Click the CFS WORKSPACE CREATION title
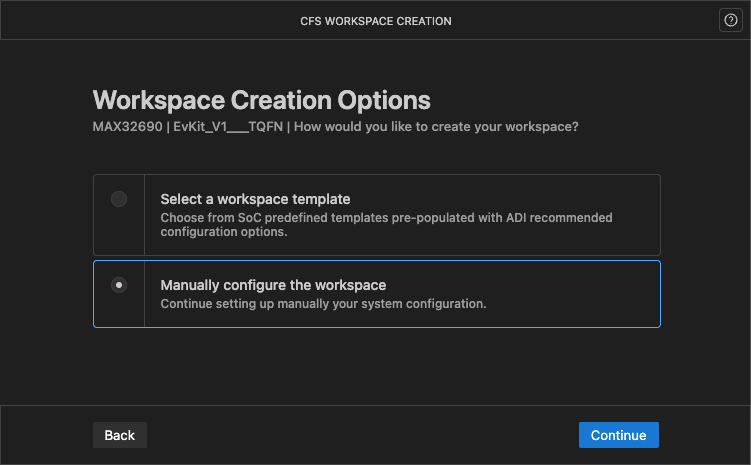This screenshot has width=751, height=465. point(376,21)
